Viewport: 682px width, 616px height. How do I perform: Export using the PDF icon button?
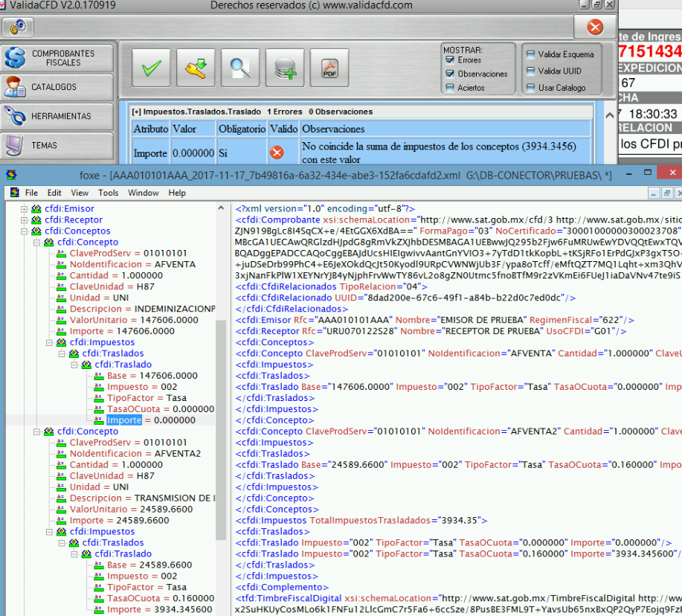pos(329,68)
